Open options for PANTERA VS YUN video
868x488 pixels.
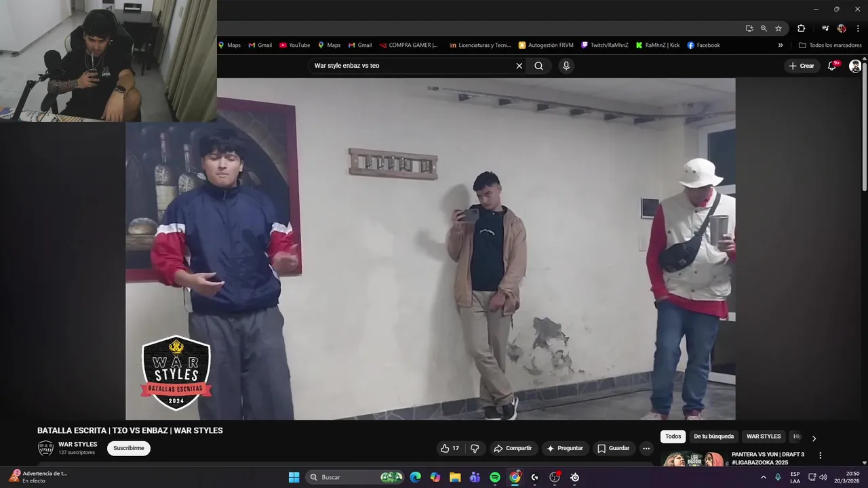(820, 455)
